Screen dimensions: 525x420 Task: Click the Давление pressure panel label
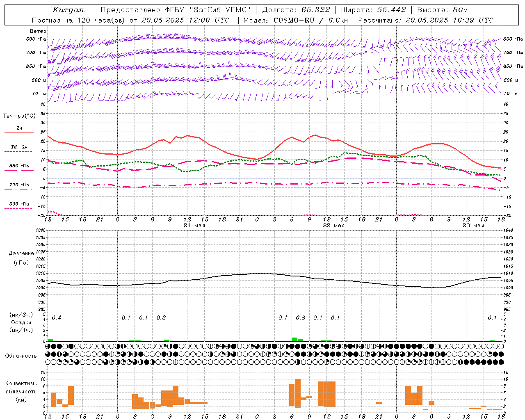coord(21,253)
